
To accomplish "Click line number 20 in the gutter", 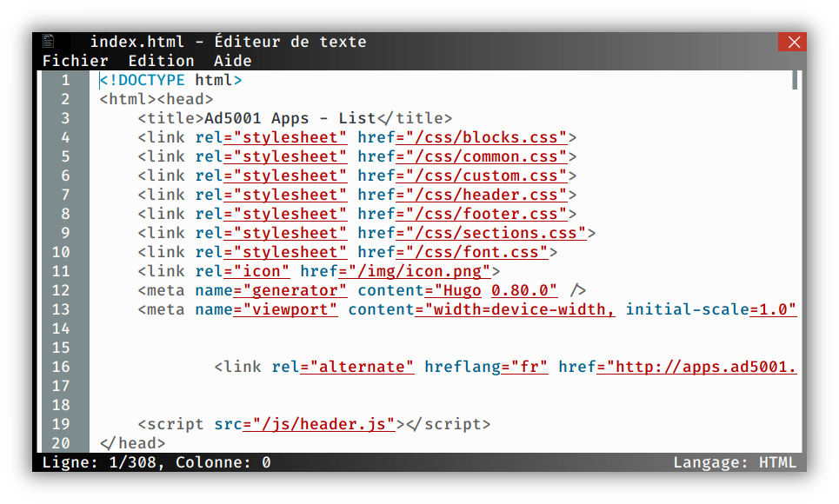I will coord(61,443).
